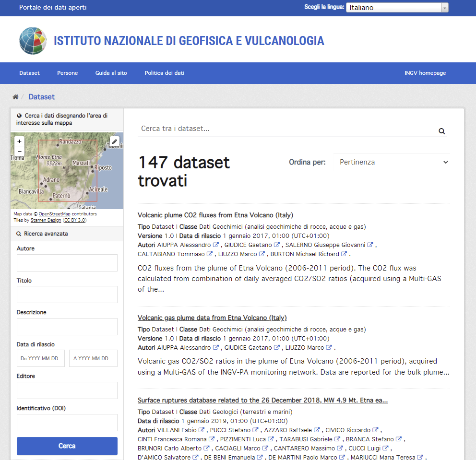This screenshot has width=476, height=460.
Task: Open the OpenStreetMap attribution link
Action: click(x=54, y=214)
